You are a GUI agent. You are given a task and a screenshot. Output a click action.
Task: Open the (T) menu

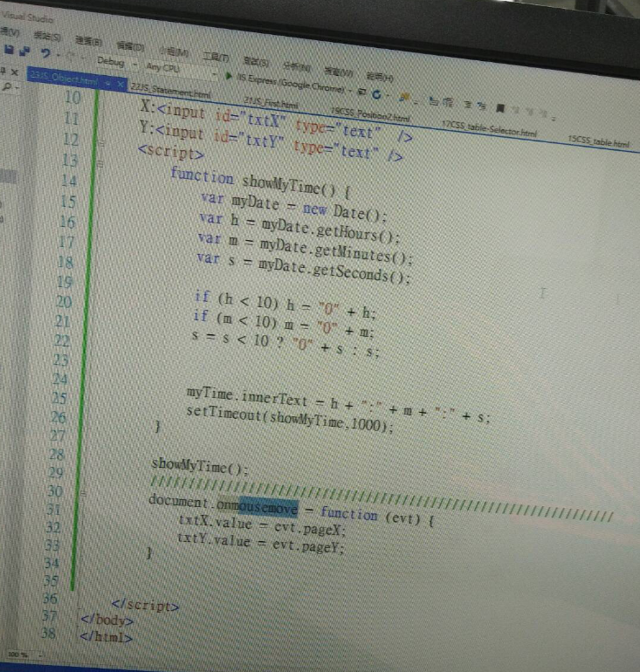coord(216,57)
